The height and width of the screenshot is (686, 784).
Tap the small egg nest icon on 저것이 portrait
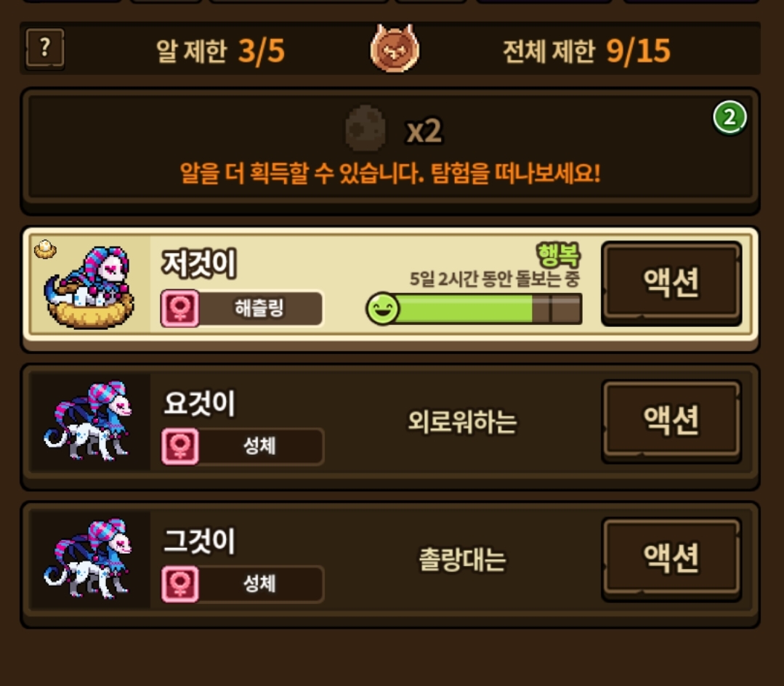click(45, 249)
